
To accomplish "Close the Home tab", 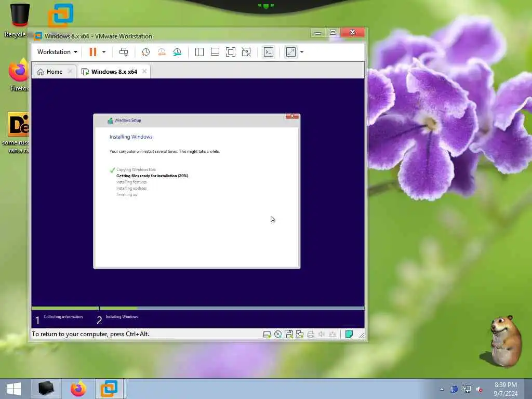I will tap(70, 71).
